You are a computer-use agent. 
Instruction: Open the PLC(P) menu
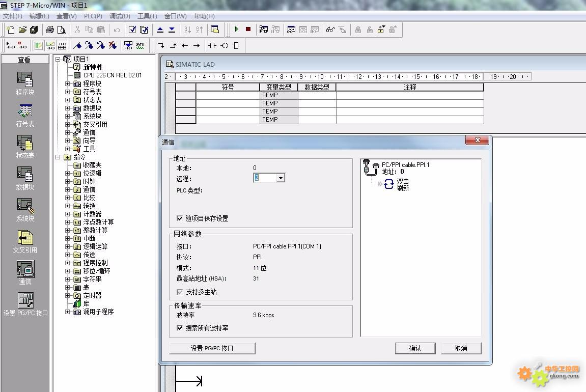93,16
